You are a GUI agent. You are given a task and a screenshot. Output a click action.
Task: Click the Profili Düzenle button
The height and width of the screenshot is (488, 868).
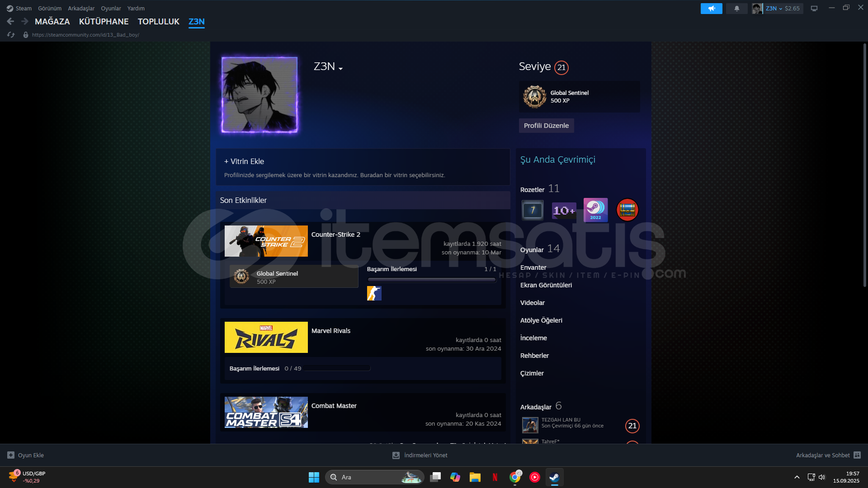click(547, 126)
